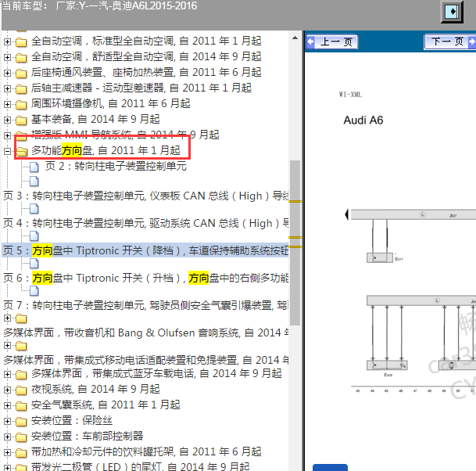The height and width of the screenshot is (471, 476).
Task: Expand the 全自动空调 舒适型 2014年9月 folder
Action: (x=7, y=57)
